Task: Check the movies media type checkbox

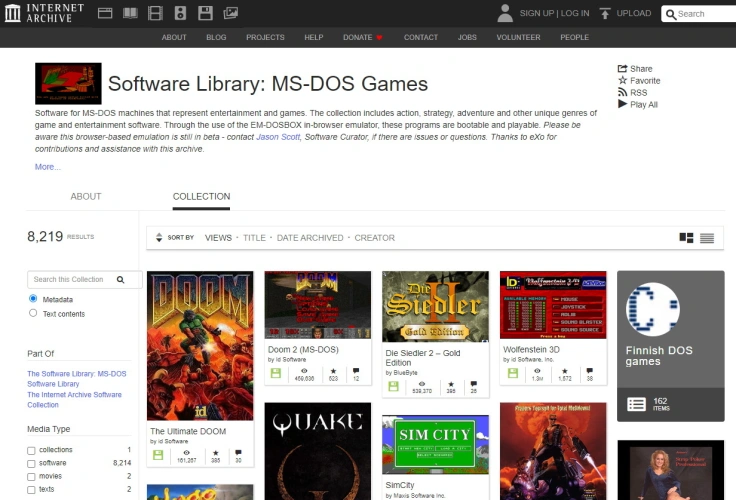Action: pos(32,477)
